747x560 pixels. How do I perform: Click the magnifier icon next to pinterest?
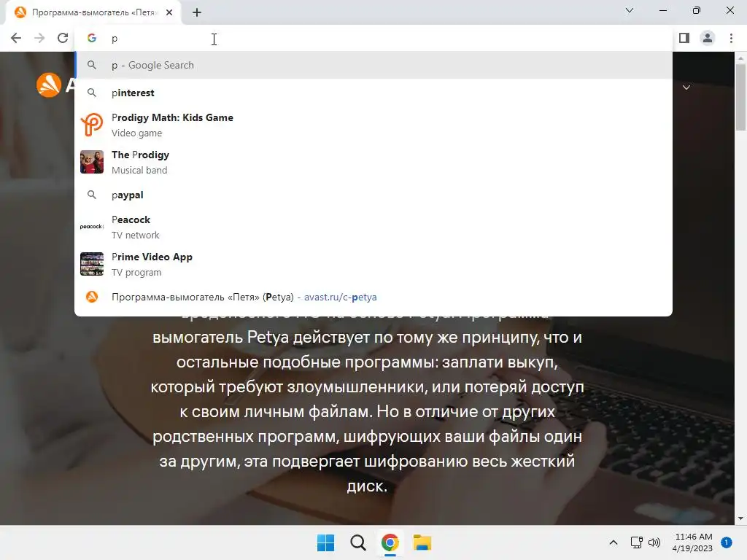click(x=92, y=93)
